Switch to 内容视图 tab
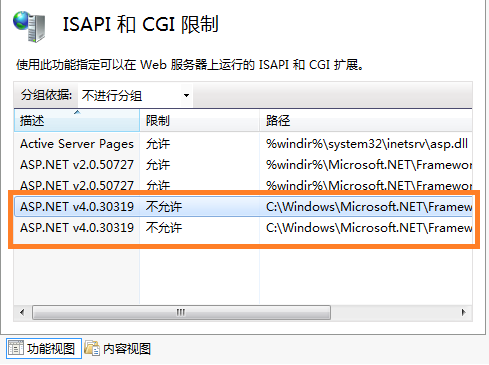489x365 pixels. pyautogui.click(x=117, y=349)
